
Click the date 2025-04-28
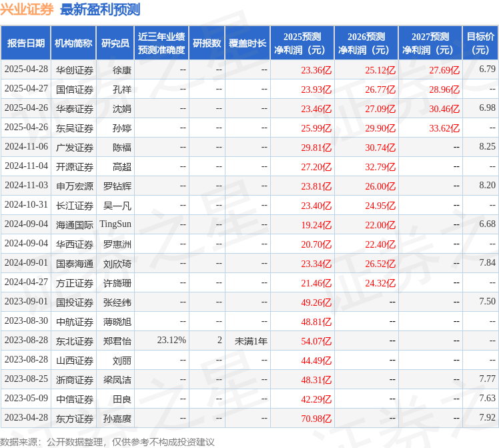pyautogui.click(x=26, y=69)
